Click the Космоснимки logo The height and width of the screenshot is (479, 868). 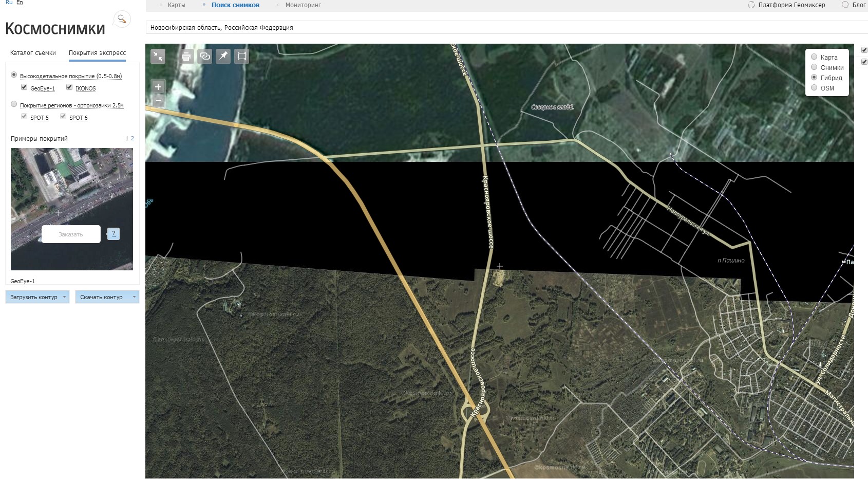coord(55,28)
